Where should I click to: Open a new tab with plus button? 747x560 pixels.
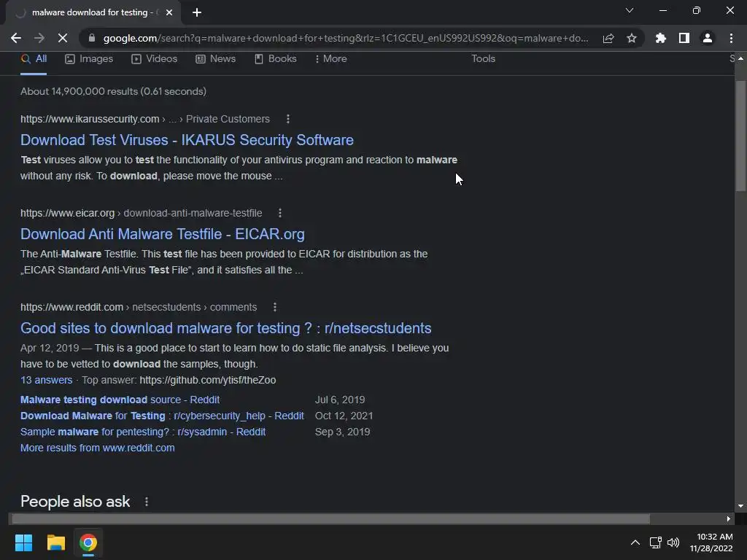197,12
